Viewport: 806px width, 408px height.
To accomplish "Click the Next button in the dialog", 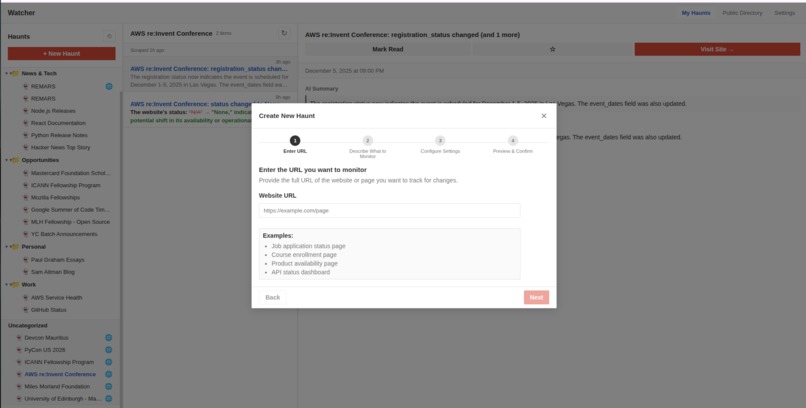I will [x=536, y=298].
